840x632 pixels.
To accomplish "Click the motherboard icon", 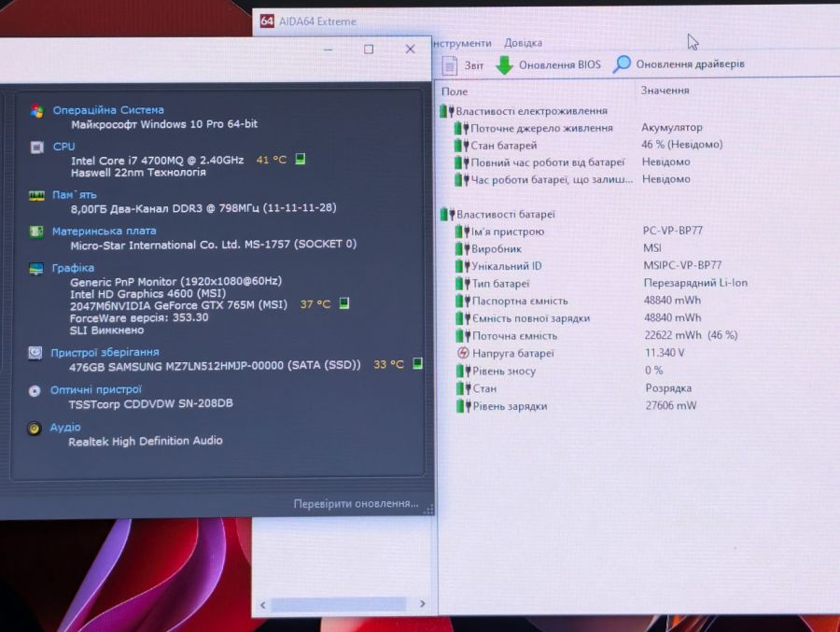I will pos(35,232).
